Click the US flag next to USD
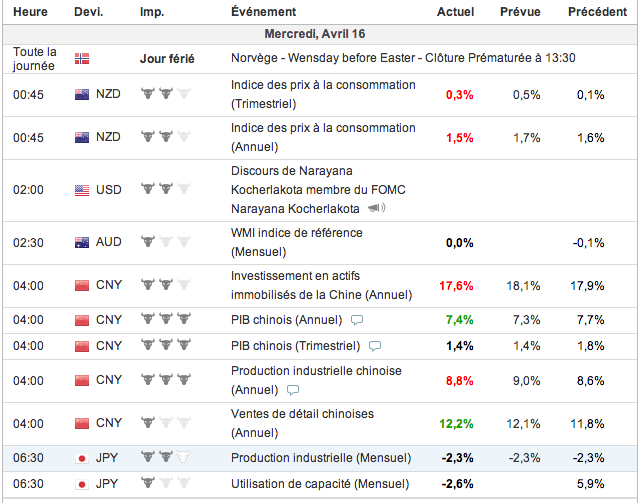This screenshot has width=641, height=503. click(82, 189)
